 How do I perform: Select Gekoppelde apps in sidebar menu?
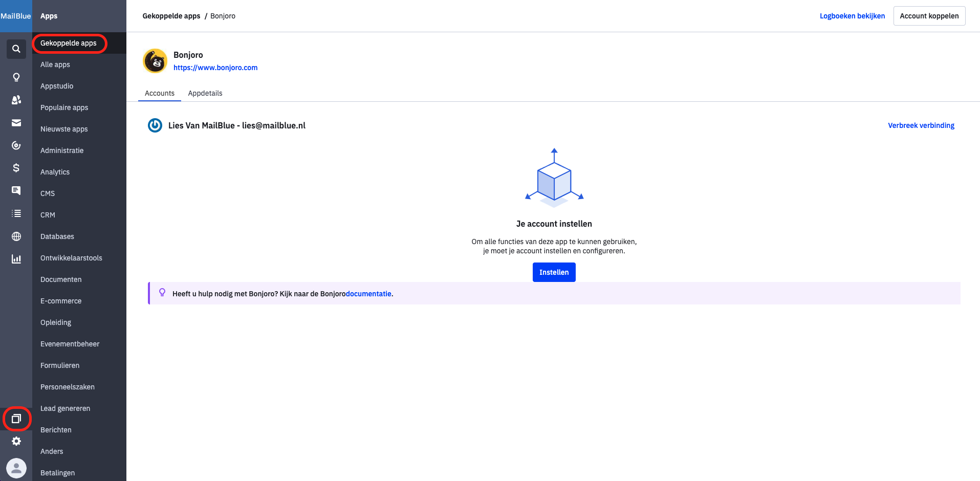point(79,43)
